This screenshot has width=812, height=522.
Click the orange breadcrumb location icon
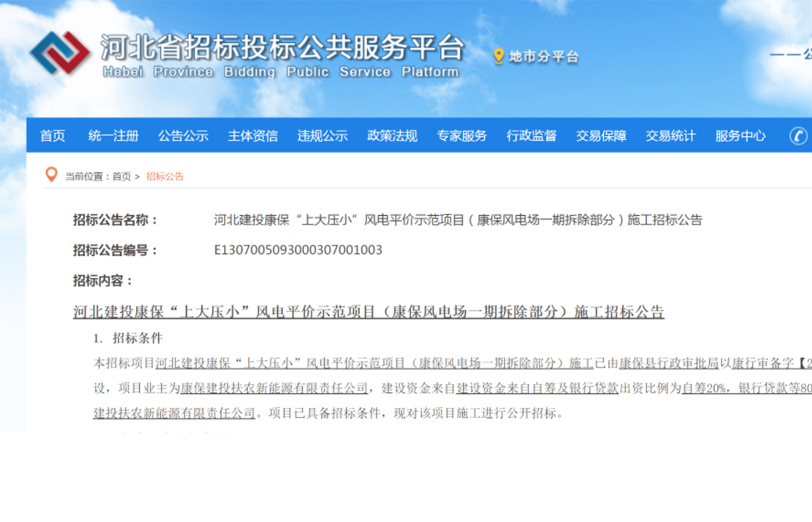pos(52,175)
